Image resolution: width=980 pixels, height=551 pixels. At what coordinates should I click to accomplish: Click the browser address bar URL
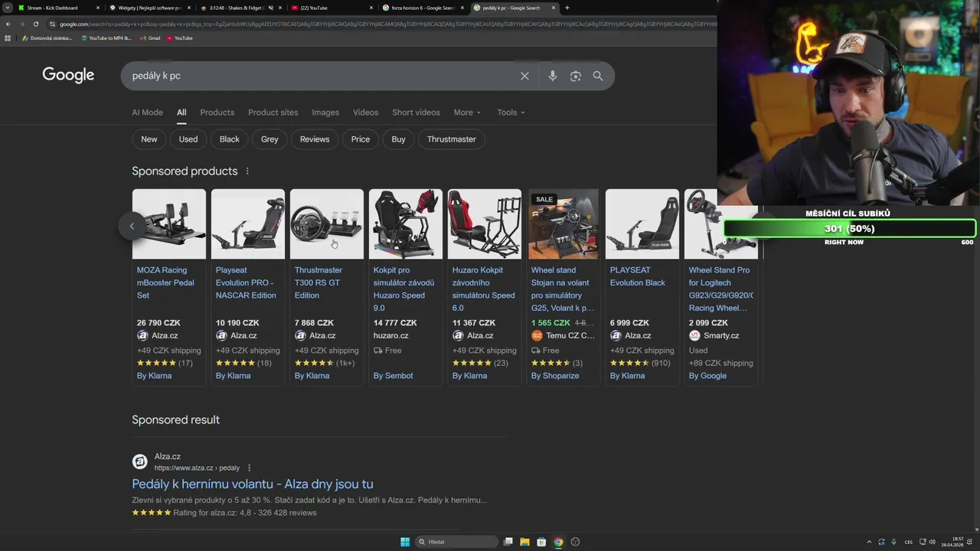coord(383,24)
